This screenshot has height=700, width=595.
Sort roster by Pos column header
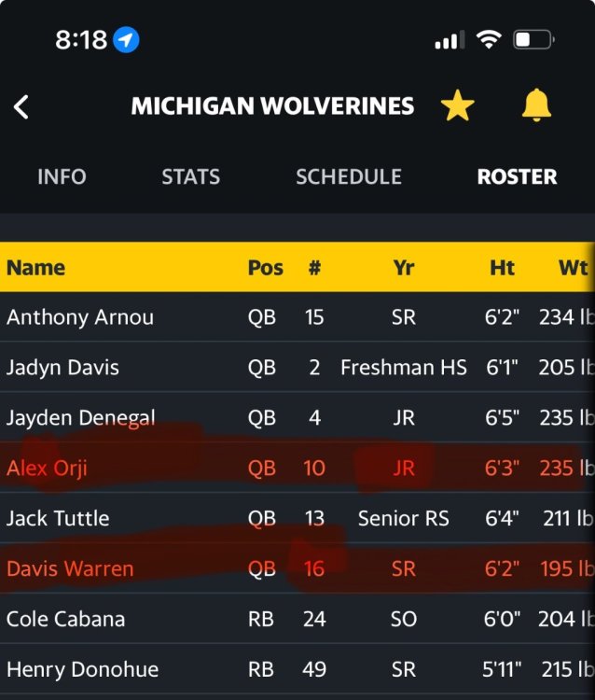[265, 268]
